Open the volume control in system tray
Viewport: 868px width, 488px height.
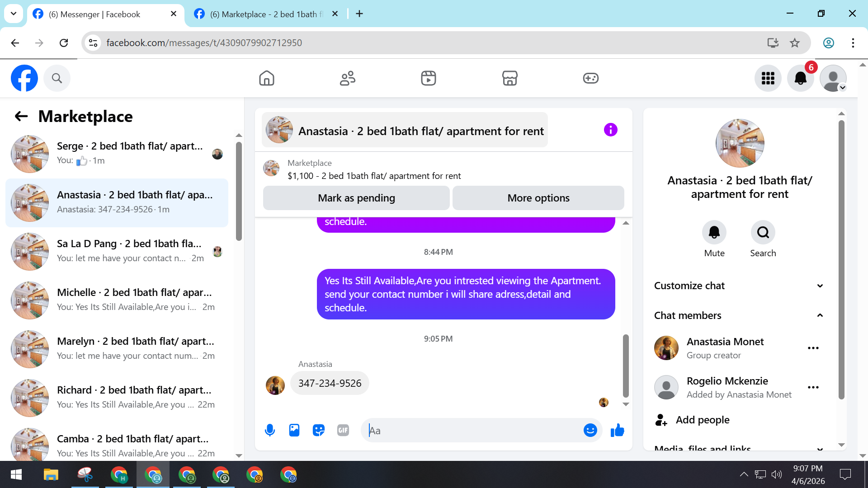[777, 474]
